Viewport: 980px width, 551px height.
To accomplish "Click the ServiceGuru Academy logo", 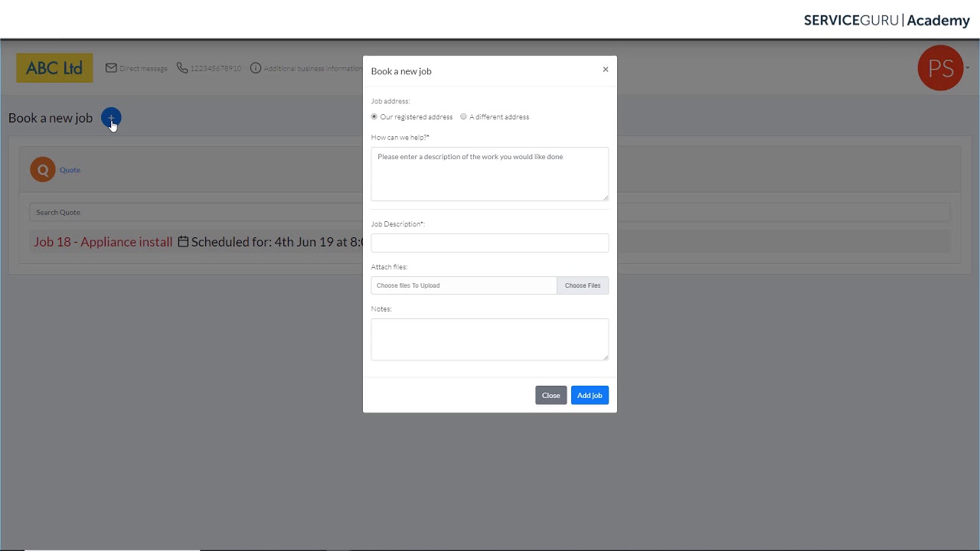I will 887,21.
